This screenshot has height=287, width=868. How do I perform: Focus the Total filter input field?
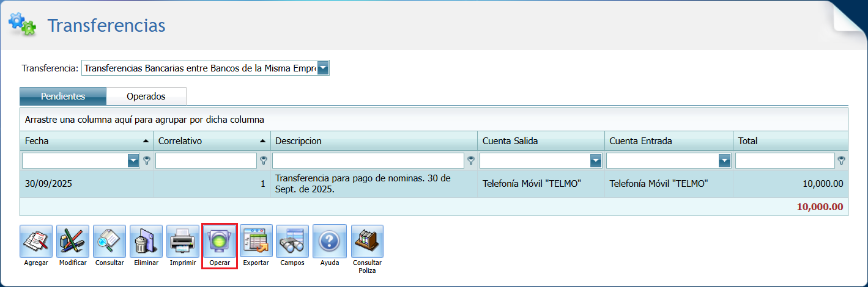point(785,161)
